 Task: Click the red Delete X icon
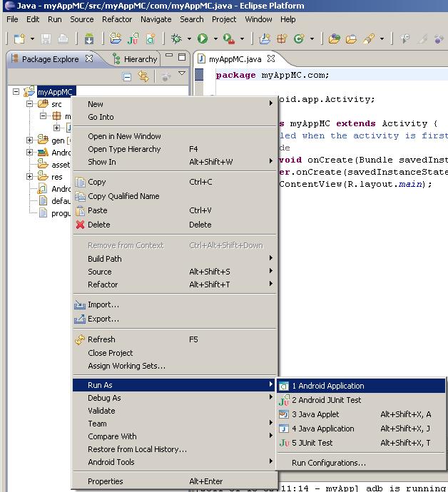pyautogui.click(x=80, y=225)
